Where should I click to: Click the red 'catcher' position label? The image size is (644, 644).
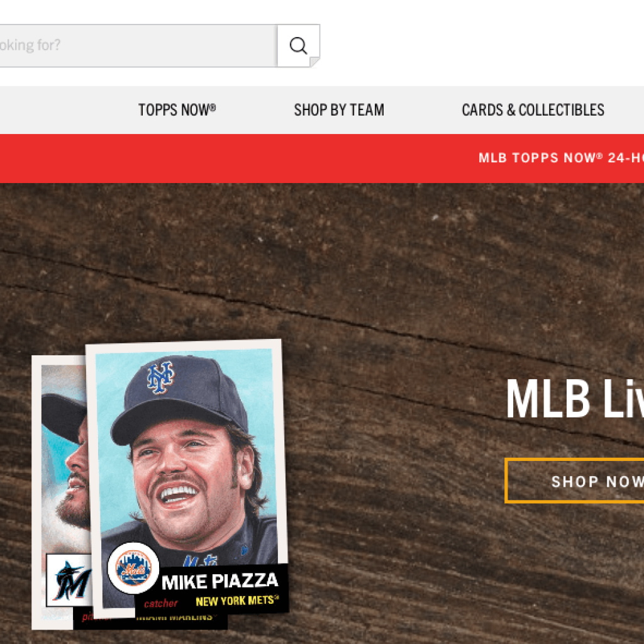[160, 603]
